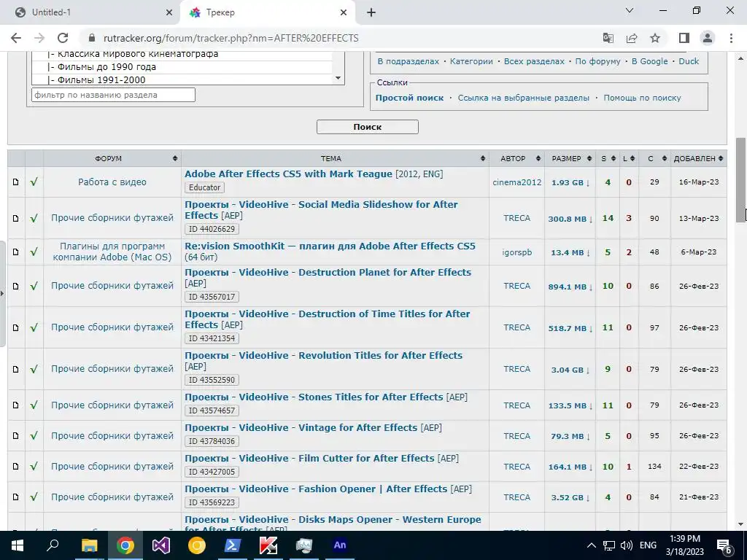Click the Поиск search button

(x=368, y=127)
